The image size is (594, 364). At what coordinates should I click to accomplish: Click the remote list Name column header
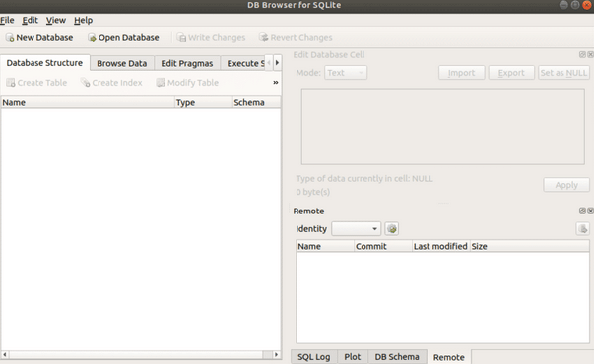325,246
